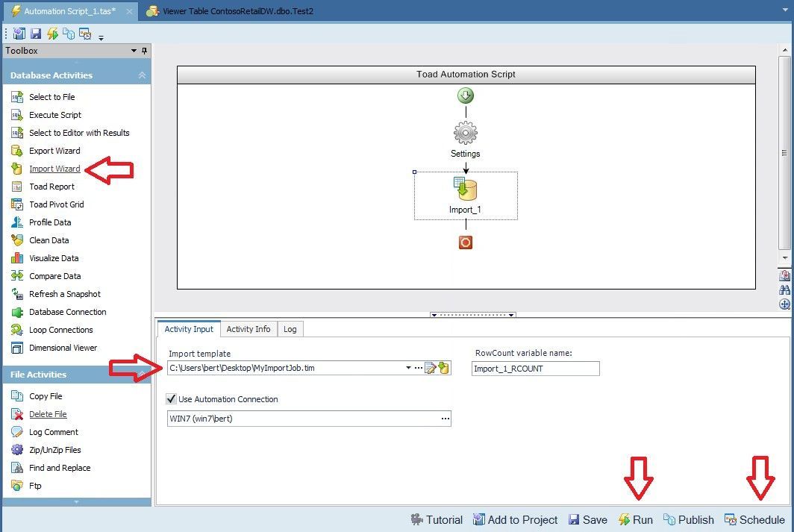Click Save in the bottom bar

pyautogui.click(x=588, y=520)
